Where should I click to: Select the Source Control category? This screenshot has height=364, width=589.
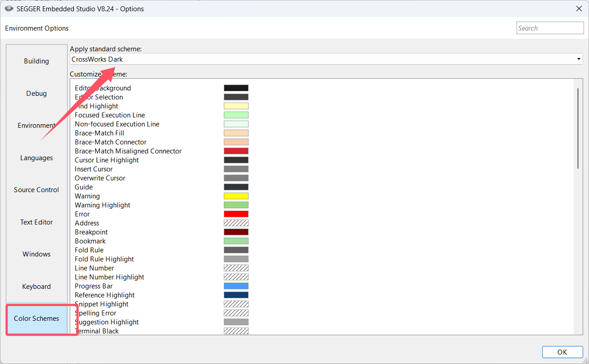click(36, 190)
